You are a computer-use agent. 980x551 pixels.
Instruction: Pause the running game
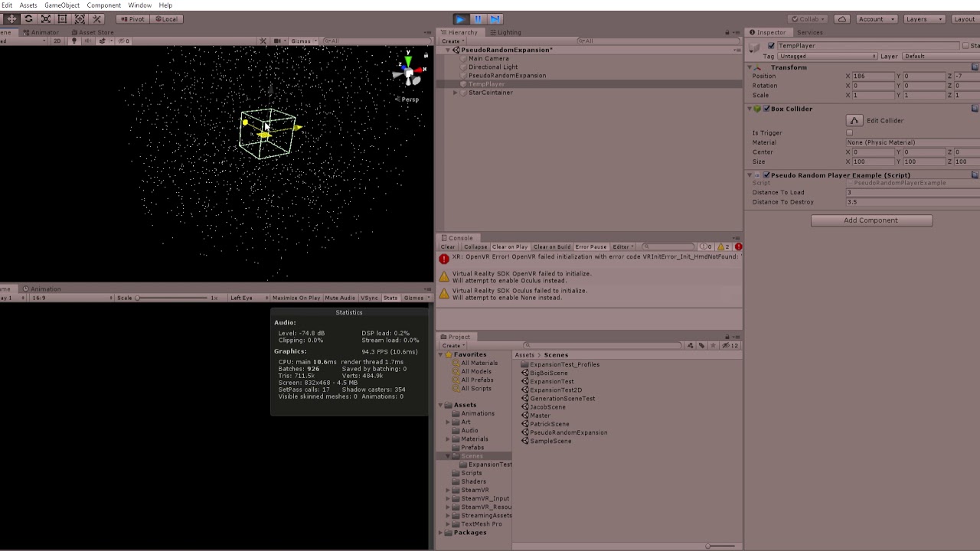(x=478, y=18)
